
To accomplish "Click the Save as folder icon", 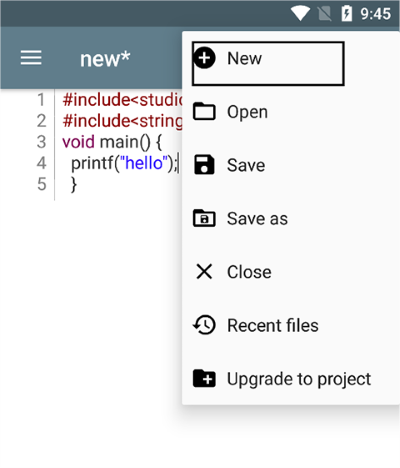I will [204, 218].
